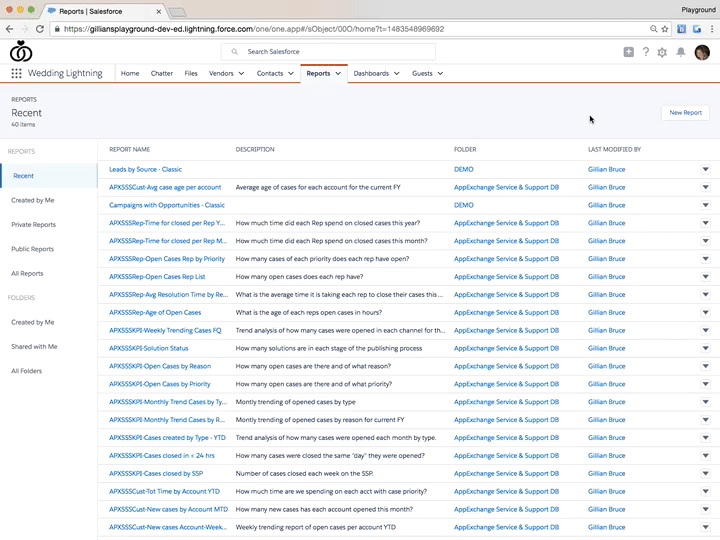
Task: Select Recent in the reports sidebar
Action: [49, 176]
